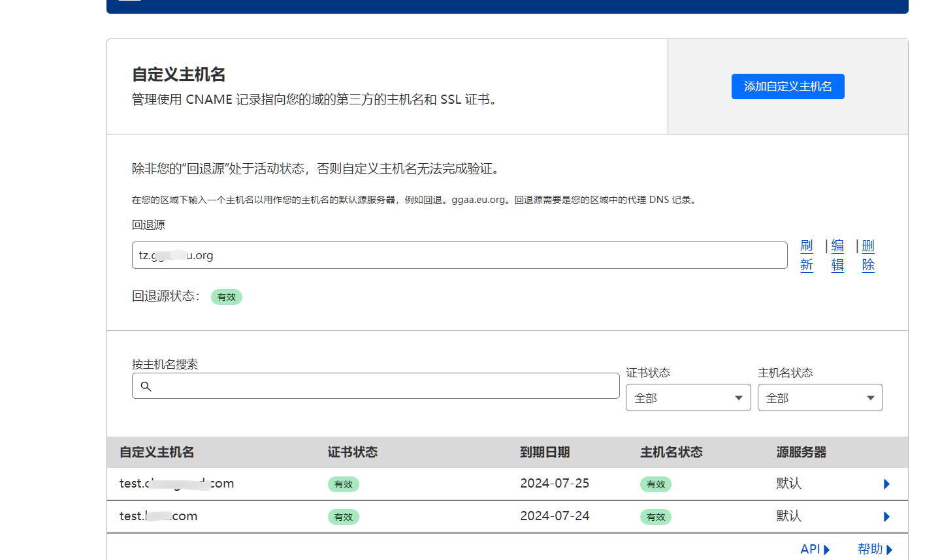Click the search magnifier icon
This screenshot has height=560, width=940.
point(146,386)
